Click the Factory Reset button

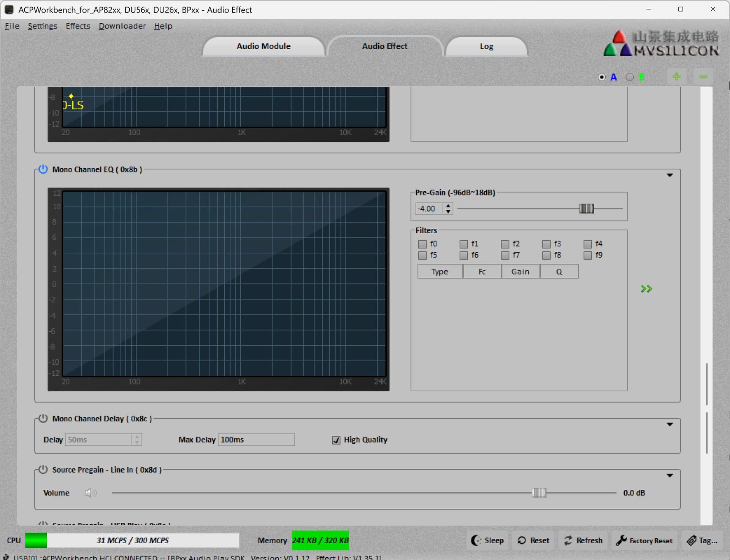point(644,540)
